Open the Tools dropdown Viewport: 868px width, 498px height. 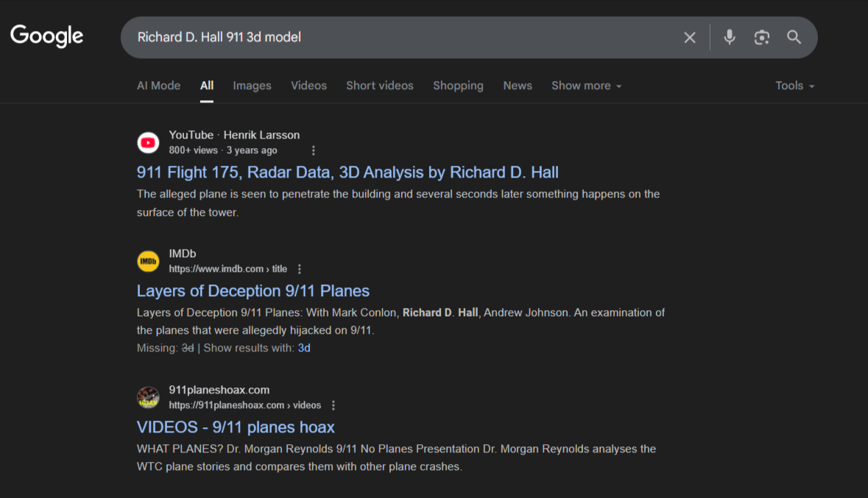click(x=794, y=86)
